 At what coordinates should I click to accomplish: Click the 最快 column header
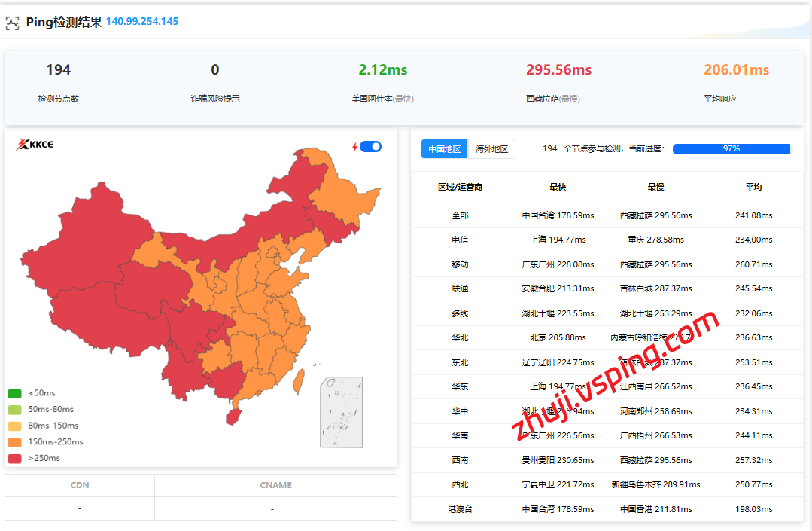tap(558, 187)
